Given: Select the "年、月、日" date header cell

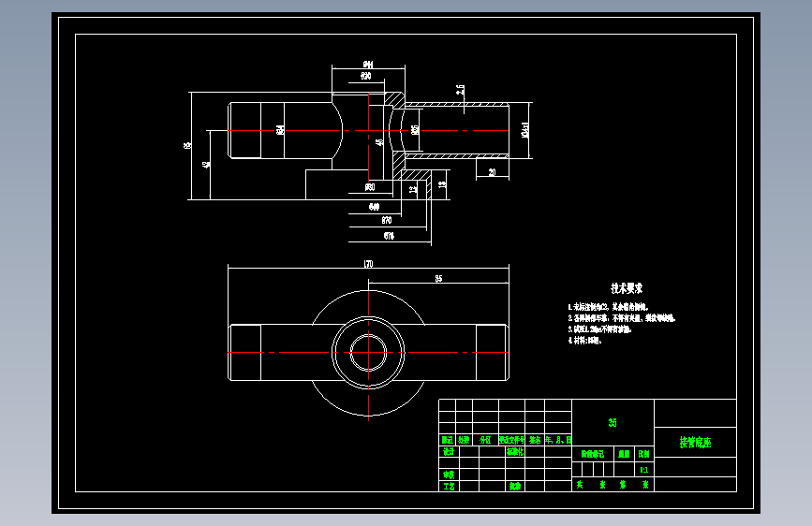Looking at the screenshot, I should tap(558, 440).
